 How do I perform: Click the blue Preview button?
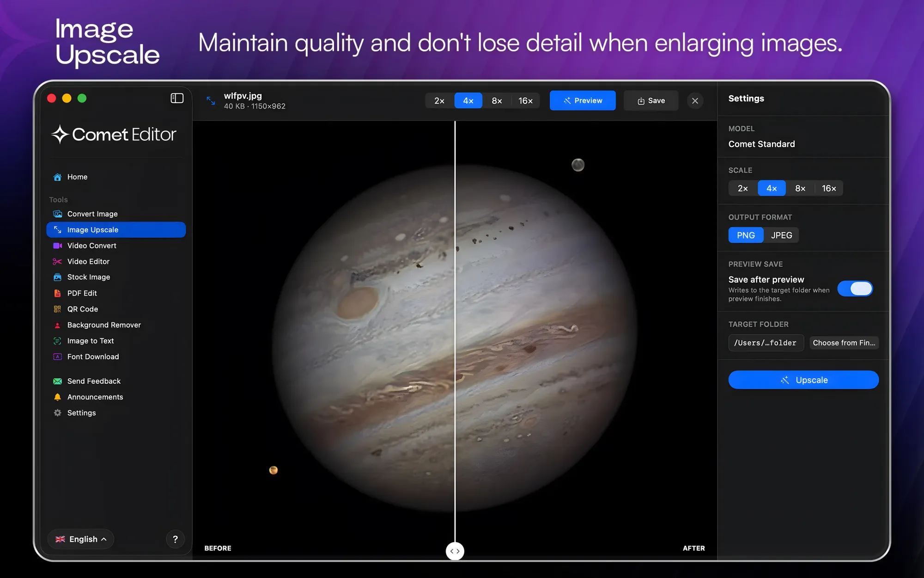(583, 101)
